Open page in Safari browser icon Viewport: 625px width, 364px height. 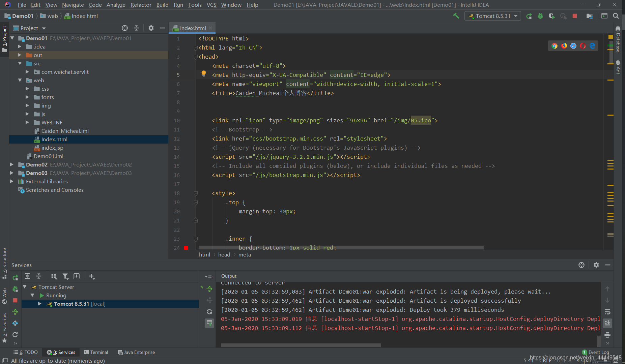click(x=573, y=46)
